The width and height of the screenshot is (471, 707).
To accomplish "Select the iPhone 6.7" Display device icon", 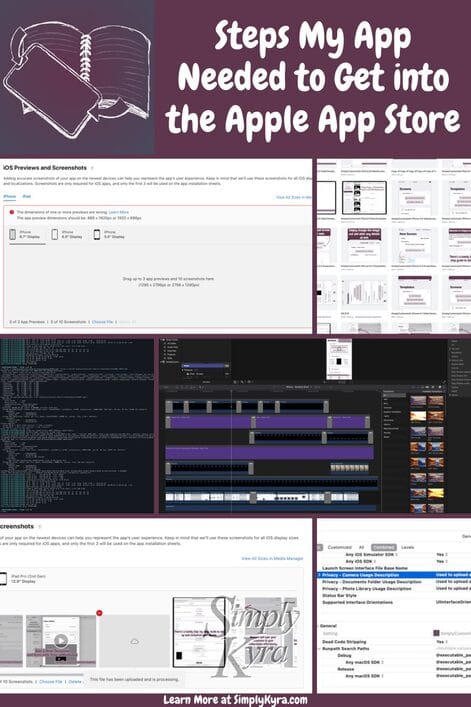I will click(x=13, y=234).
